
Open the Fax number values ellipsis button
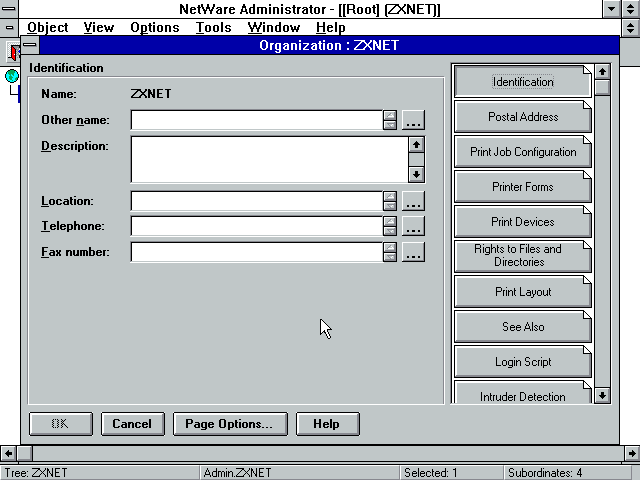tap(413, 252)
